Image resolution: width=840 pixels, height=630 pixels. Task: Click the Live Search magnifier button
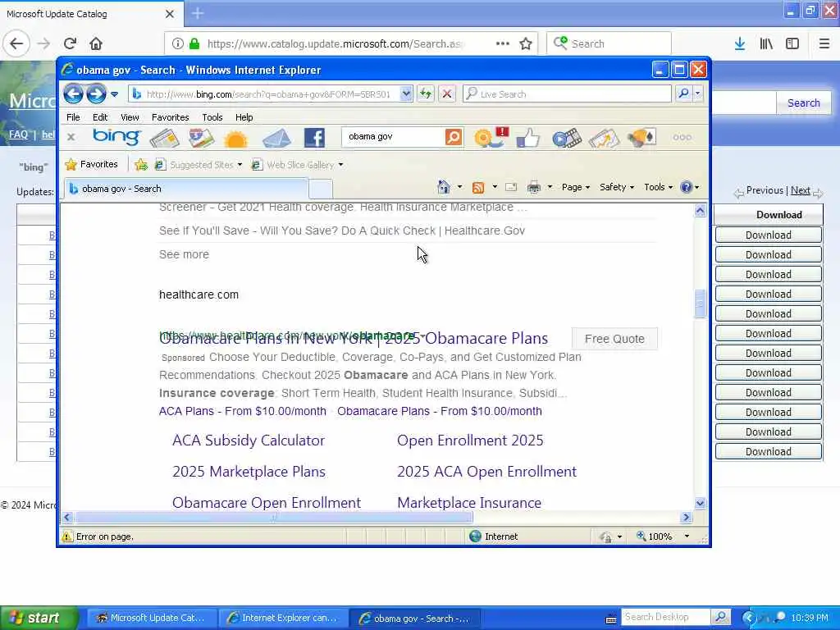(683, 94)
